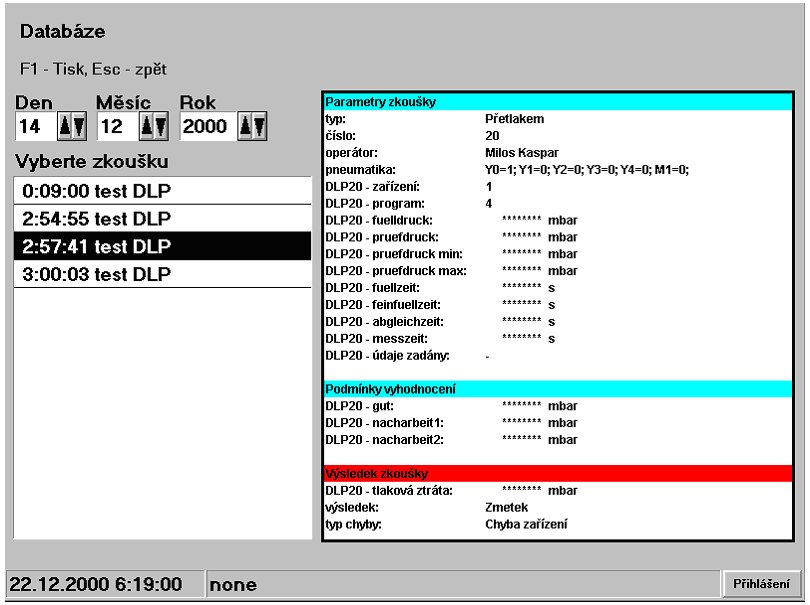Increase the Den value with up arrow

point(67,127)
